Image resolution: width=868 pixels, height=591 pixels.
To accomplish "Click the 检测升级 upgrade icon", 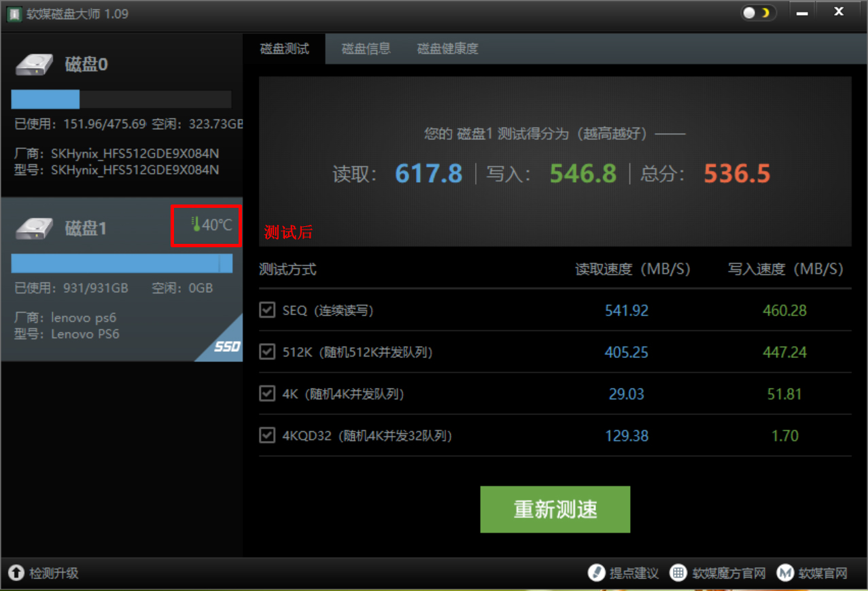I will [14, 573].
